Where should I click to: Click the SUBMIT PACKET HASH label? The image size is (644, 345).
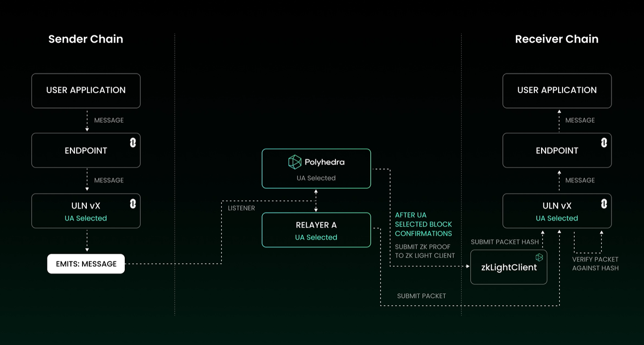point(505,242)
